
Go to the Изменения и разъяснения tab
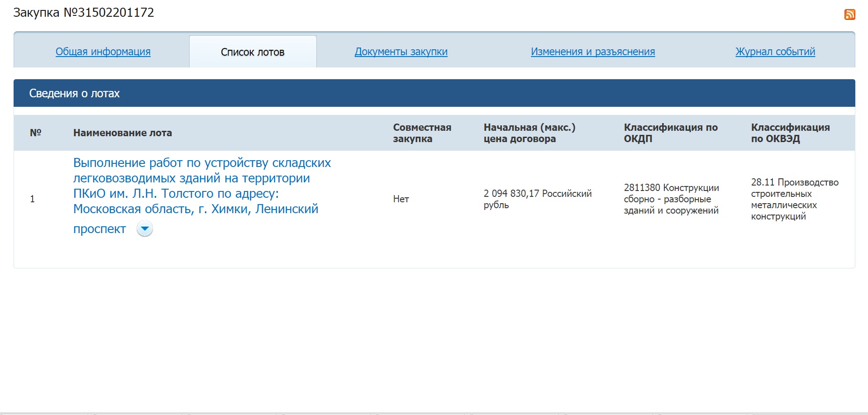(x=592, y=52)
